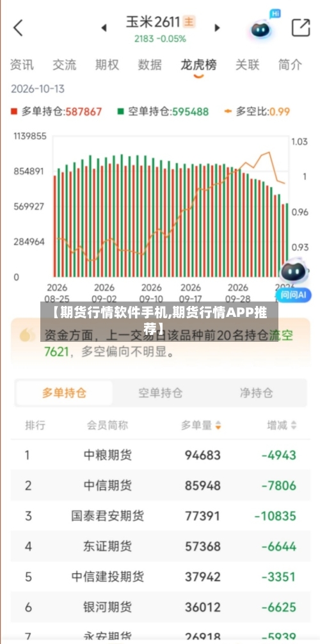Toggle 多空比 orange legend line
Viewport: 320px width, 644px height.
(x=257, y=111)
